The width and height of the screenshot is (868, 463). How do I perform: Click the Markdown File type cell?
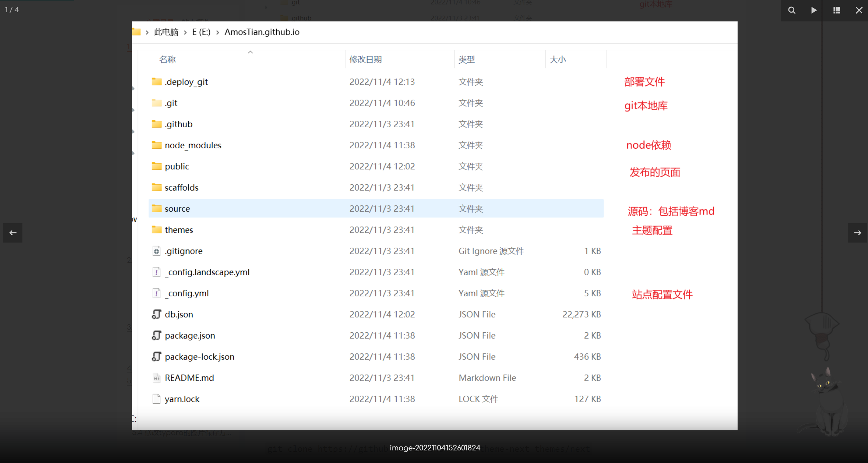[x=487, y=378]
